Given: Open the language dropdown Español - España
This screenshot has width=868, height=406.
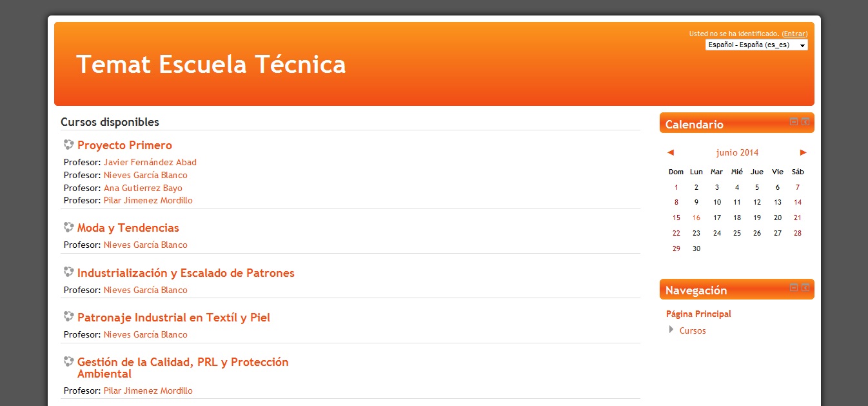Looking at the screenshot, I should coord(756,45).
